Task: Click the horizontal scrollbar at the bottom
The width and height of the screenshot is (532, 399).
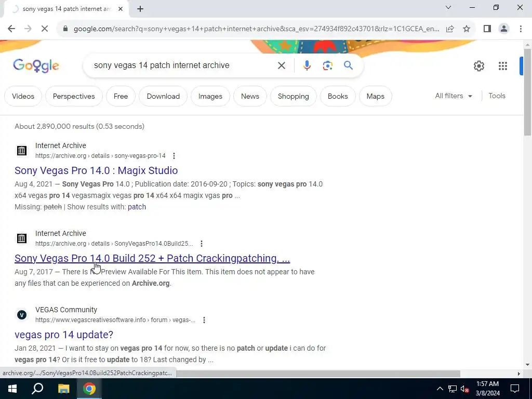Action: (x=318, y=374)
